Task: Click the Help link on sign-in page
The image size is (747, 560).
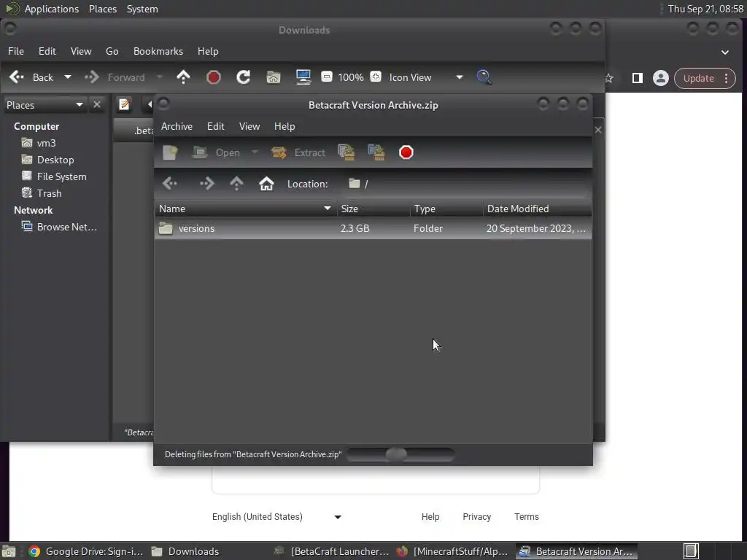Action: click(430, 517)
